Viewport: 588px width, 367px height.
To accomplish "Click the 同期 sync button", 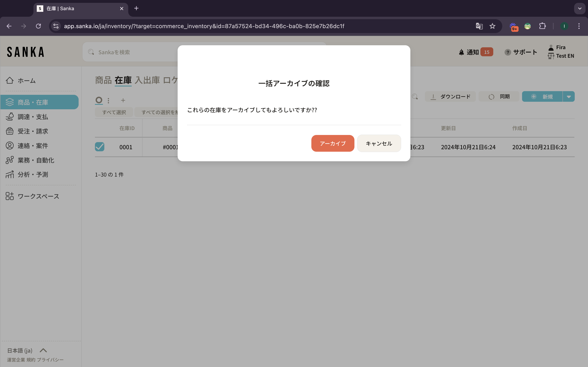I will pyautogui.click(x=499, y=97).
